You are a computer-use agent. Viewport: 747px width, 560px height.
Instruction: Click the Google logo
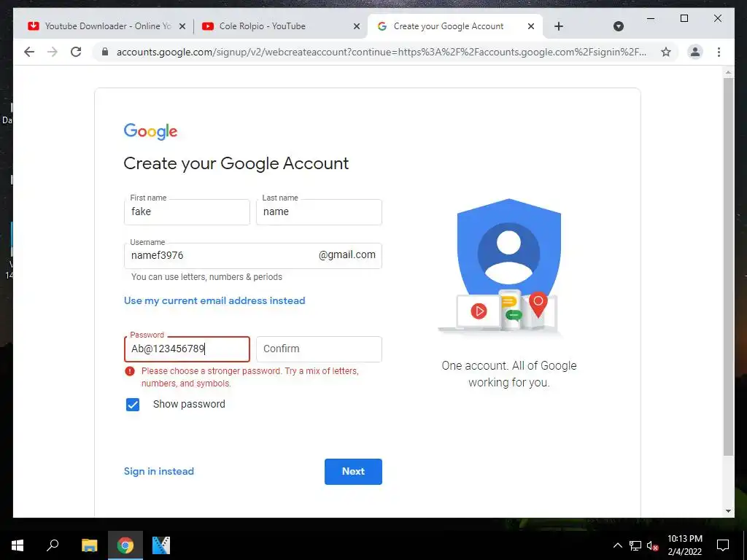click(150, 131)
